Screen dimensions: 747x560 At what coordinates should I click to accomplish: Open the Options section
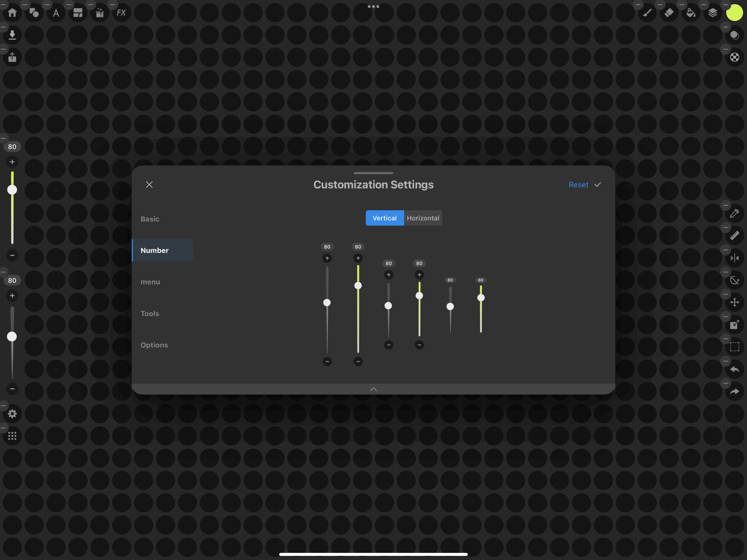coord(154,345)
